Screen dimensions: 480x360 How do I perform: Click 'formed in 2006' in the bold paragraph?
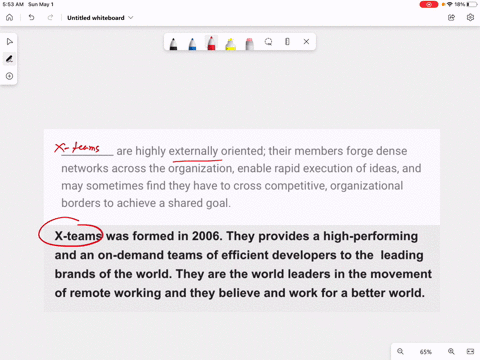coord(176,236)
